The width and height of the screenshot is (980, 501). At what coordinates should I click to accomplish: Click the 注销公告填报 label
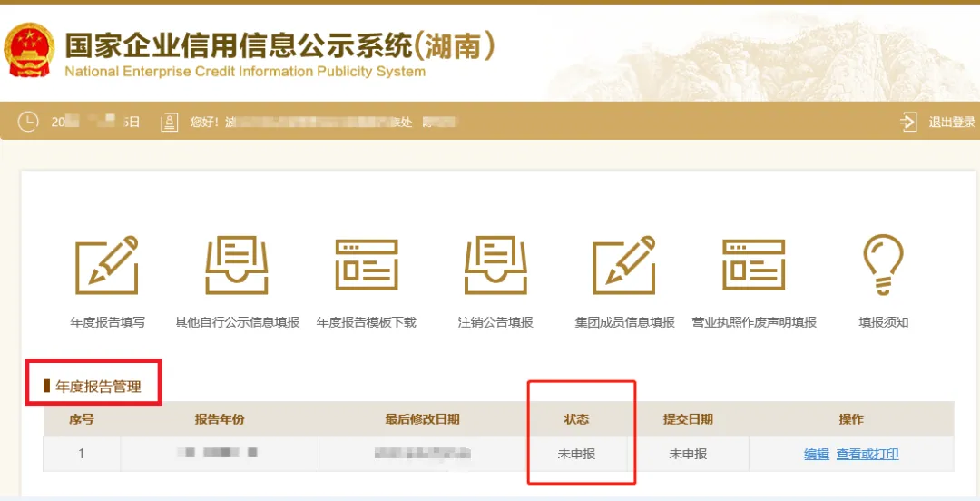coord(495,323)
